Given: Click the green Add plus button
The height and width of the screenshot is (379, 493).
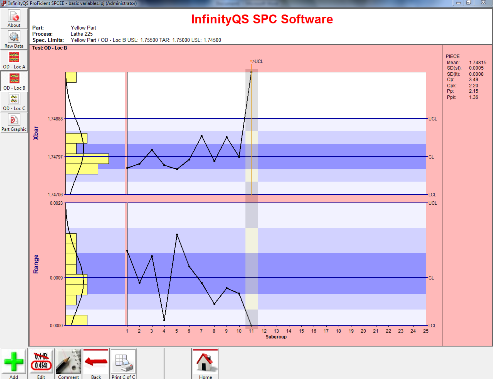Looking at the screenshot, I should 14,364.
